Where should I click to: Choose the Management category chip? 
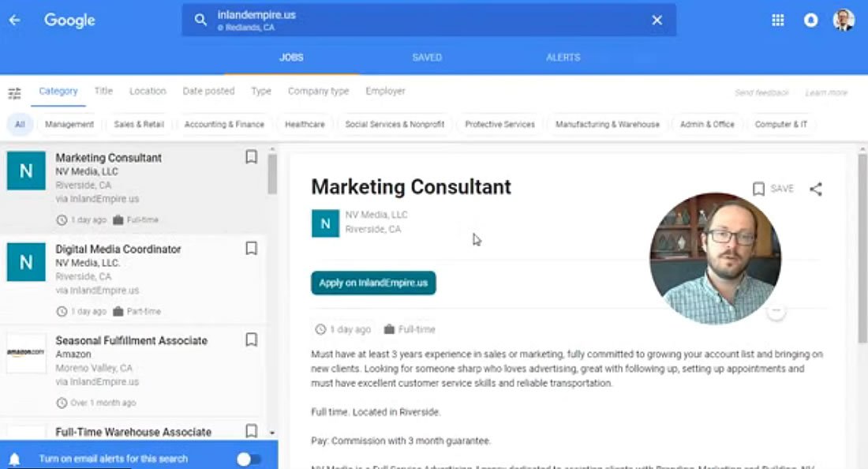pos(69,124)
